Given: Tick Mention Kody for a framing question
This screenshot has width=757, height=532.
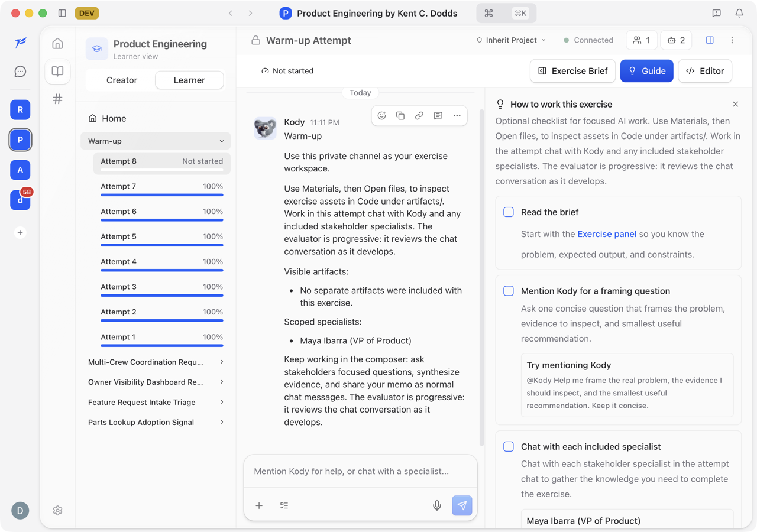Looking at the screenshot, I should 509,291.
